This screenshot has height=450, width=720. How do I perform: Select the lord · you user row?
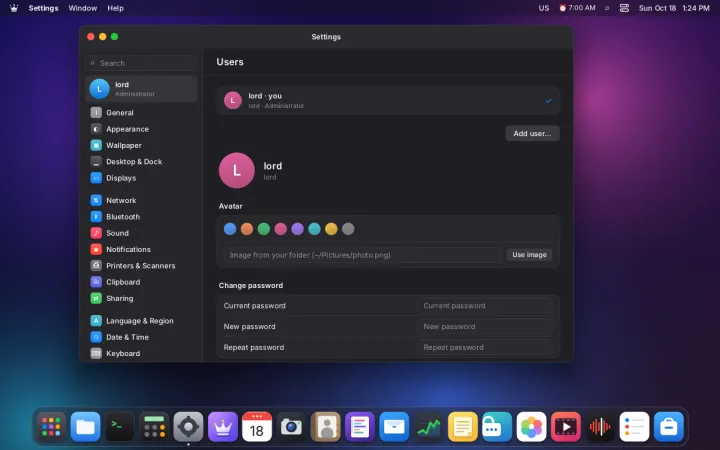[x=388, y=100]
